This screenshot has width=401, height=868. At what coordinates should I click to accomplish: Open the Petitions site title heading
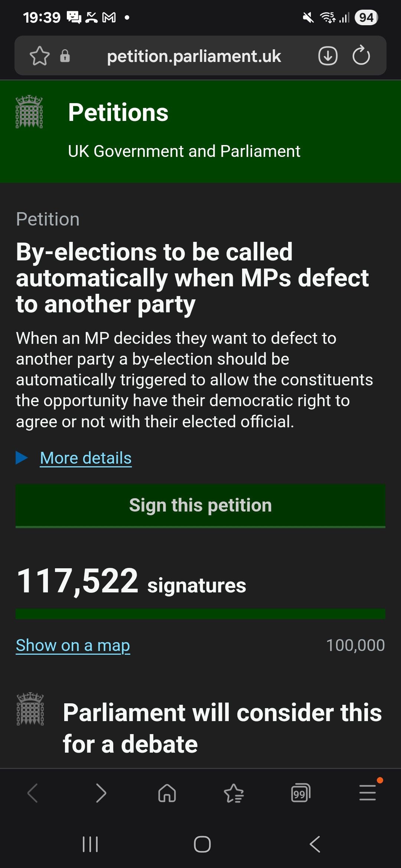coord(118,112)
